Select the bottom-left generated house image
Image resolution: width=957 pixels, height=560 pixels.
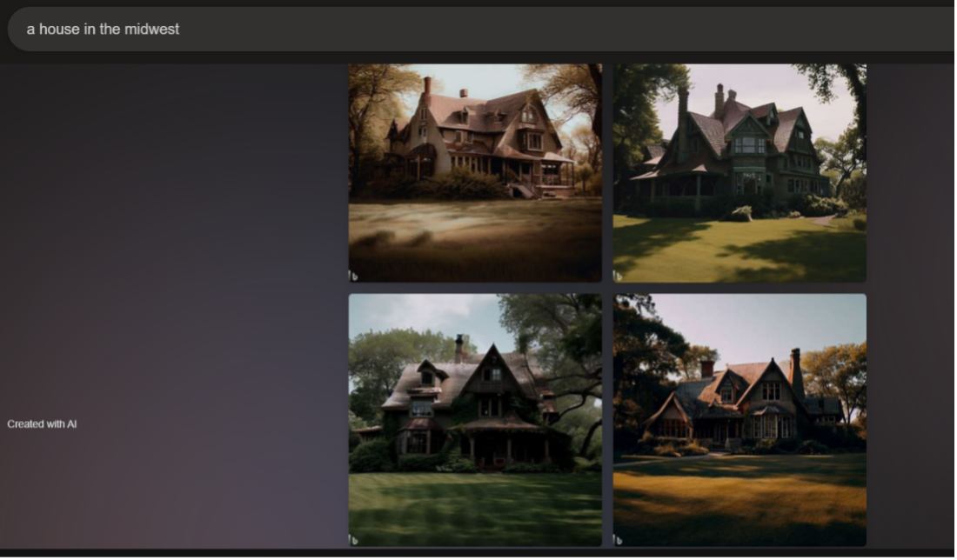475,419
